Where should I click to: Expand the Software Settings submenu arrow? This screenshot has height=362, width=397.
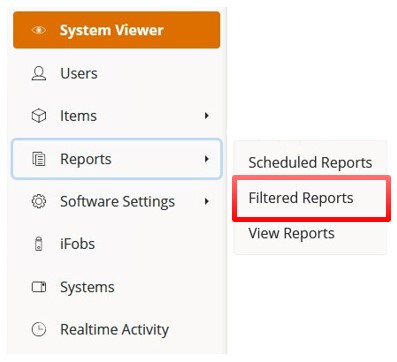(207, 201)
